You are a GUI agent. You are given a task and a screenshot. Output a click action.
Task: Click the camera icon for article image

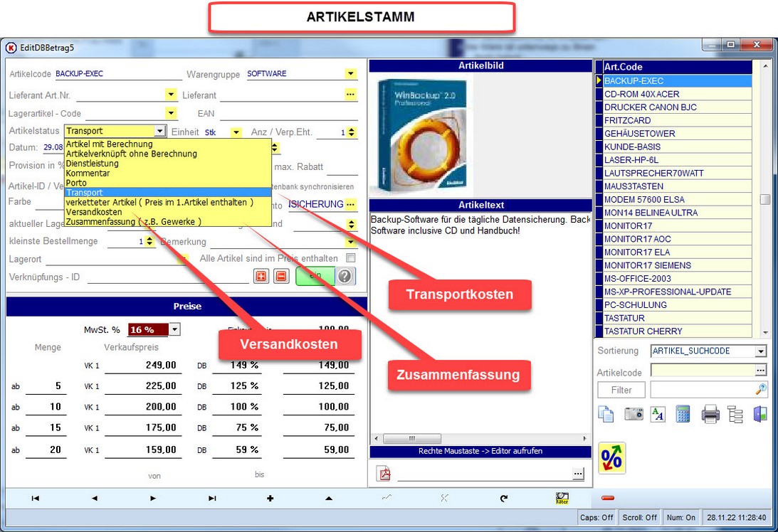click(x=634, y=414)
